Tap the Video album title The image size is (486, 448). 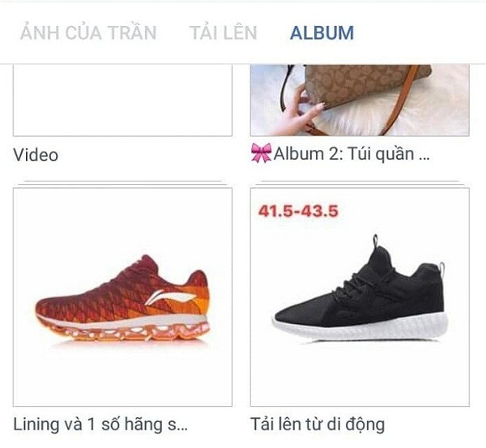(36, 155)
